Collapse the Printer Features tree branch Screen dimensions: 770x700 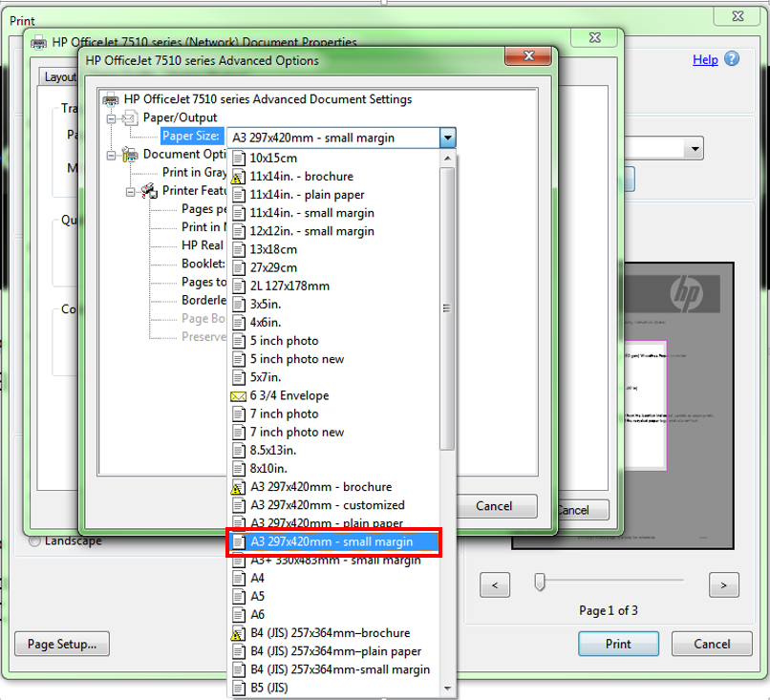(x=129, y=190)
